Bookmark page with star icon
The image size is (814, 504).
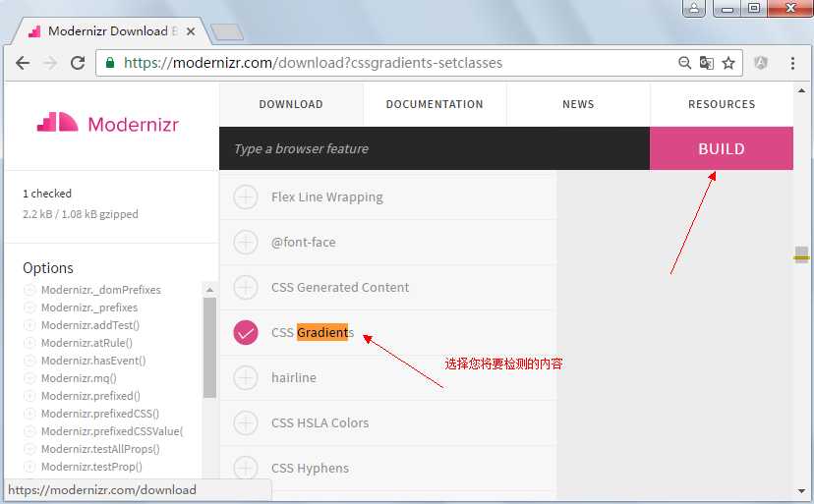[728, 63]
